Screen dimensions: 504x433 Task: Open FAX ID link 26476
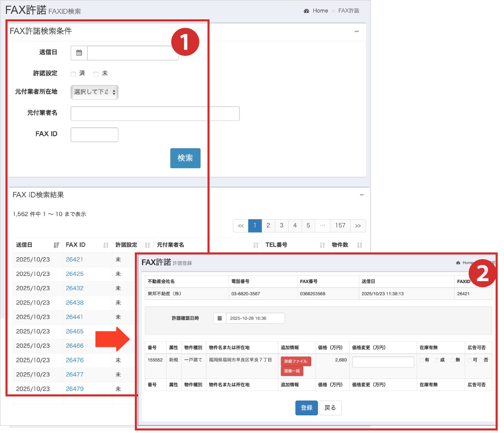click(74, 360)
